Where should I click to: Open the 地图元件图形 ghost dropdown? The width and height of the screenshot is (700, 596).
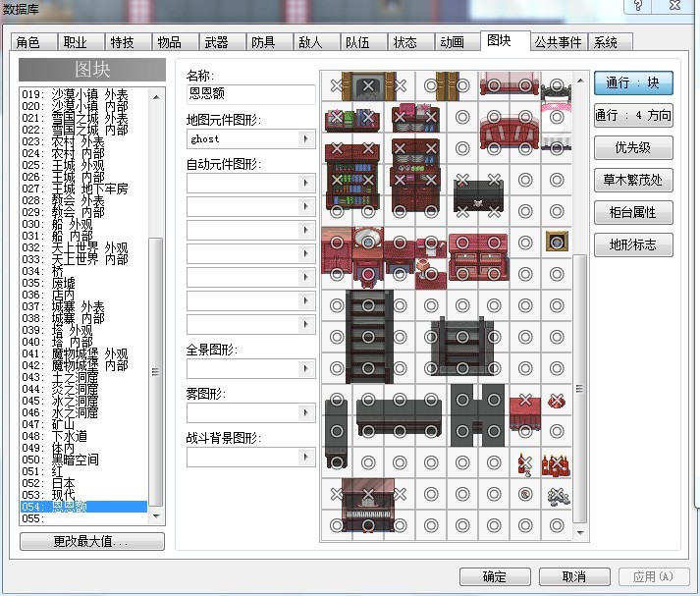tap(305, 138)
